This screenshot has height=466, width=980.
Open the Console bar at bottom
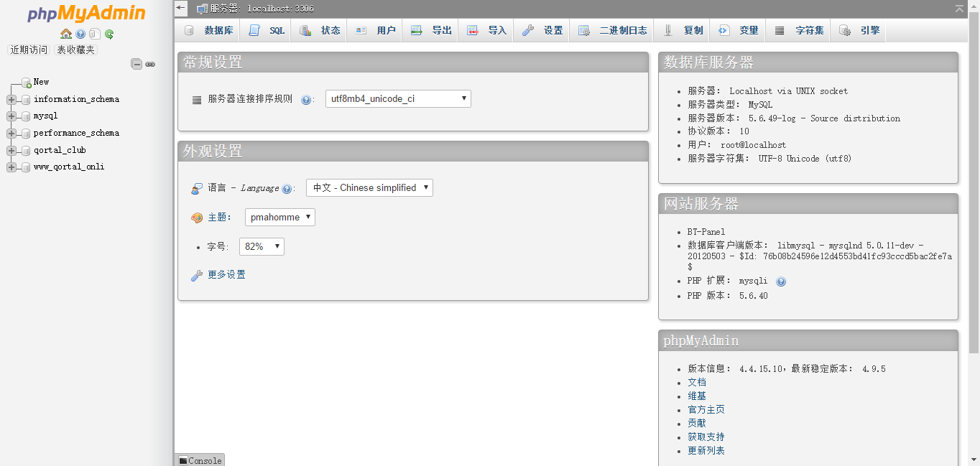[200, 460]
